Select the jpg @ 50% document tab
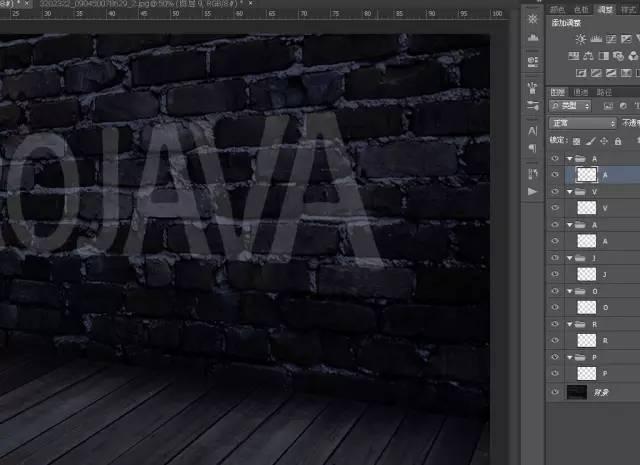 click(142, 4)
